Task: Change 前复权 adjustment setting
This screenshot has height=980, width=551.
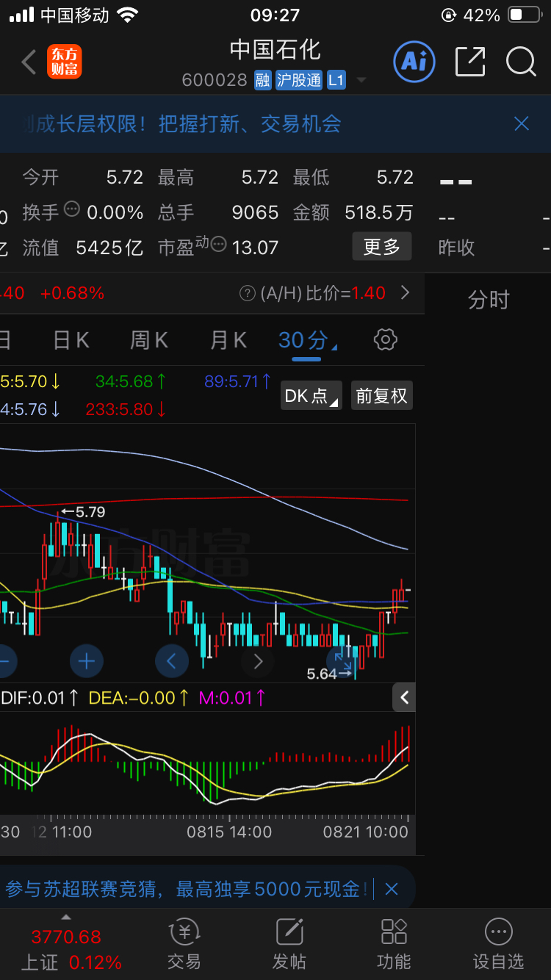Action: pos(381,395)
